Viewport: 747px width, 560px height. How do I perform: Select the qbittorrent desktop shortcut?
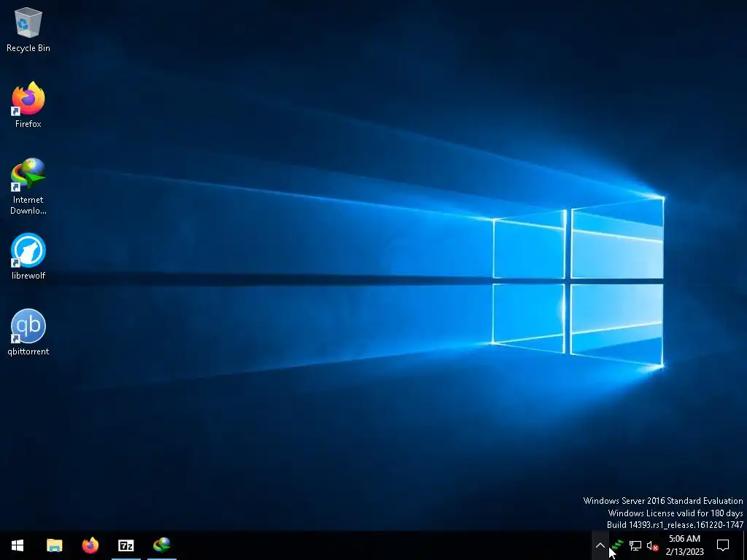point(28,332)
